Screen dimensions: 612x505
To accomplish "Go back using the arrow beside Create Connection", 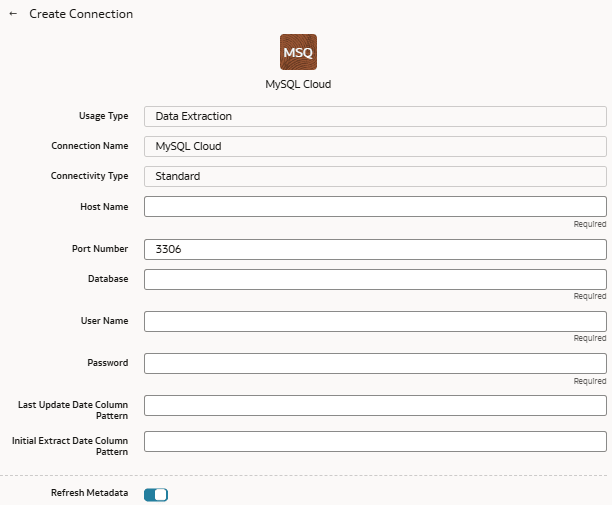I will pos(13,14).
